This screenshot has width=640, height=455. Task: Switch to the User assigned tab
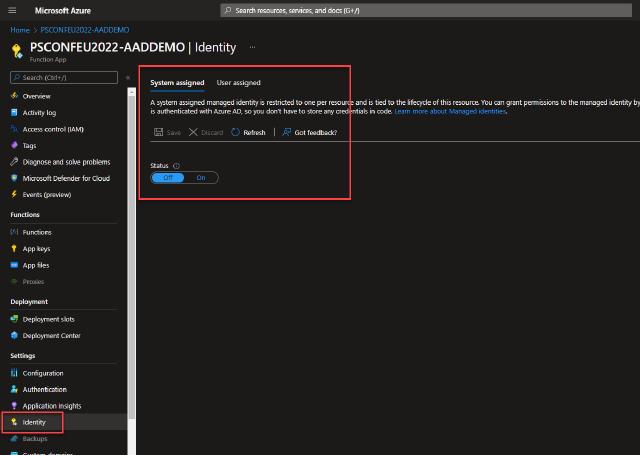coord(238,83)
